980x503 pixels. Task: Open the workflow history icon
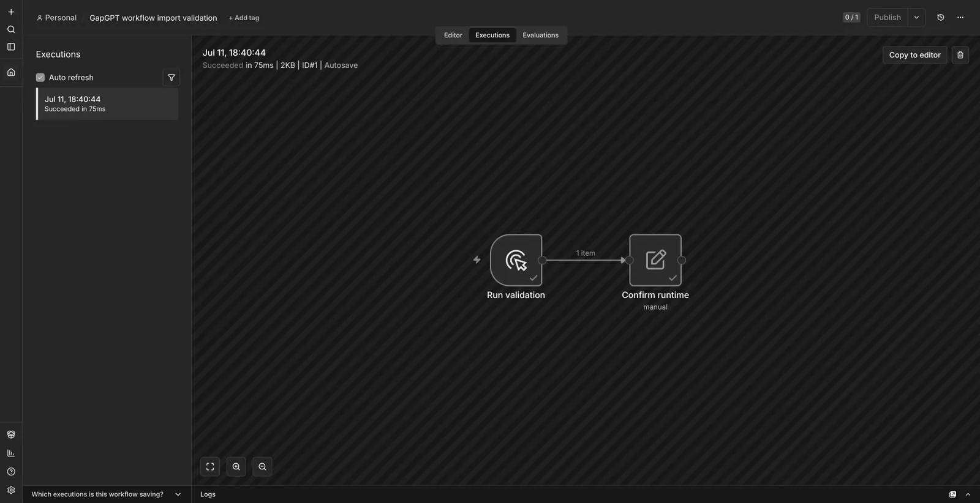[x=941, y=18]
